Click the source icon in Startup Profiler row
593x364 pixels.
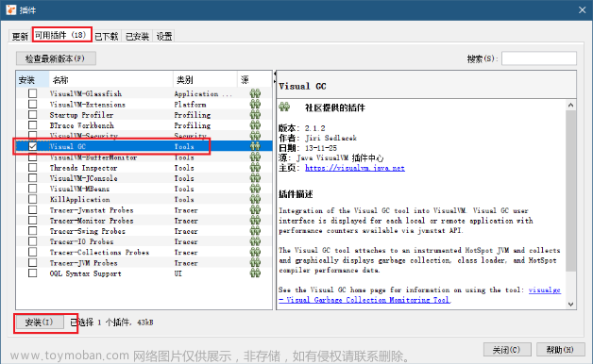pos(255,114)
